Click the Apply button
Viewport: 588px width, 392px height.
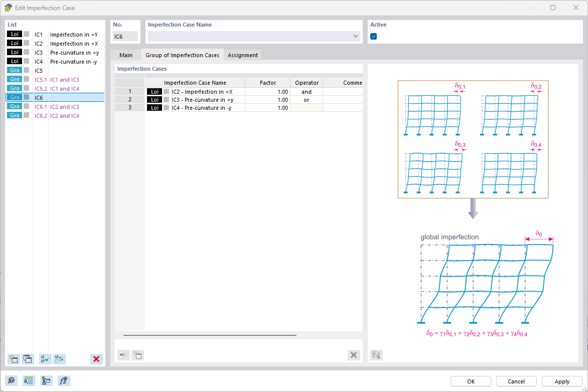562,381
